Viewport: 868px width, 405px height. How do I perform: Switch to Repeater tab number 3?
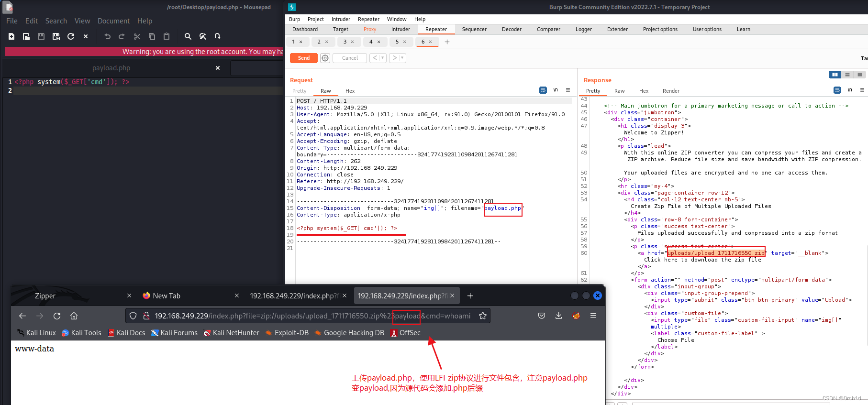pyautogui.click(x=345, y=42)
